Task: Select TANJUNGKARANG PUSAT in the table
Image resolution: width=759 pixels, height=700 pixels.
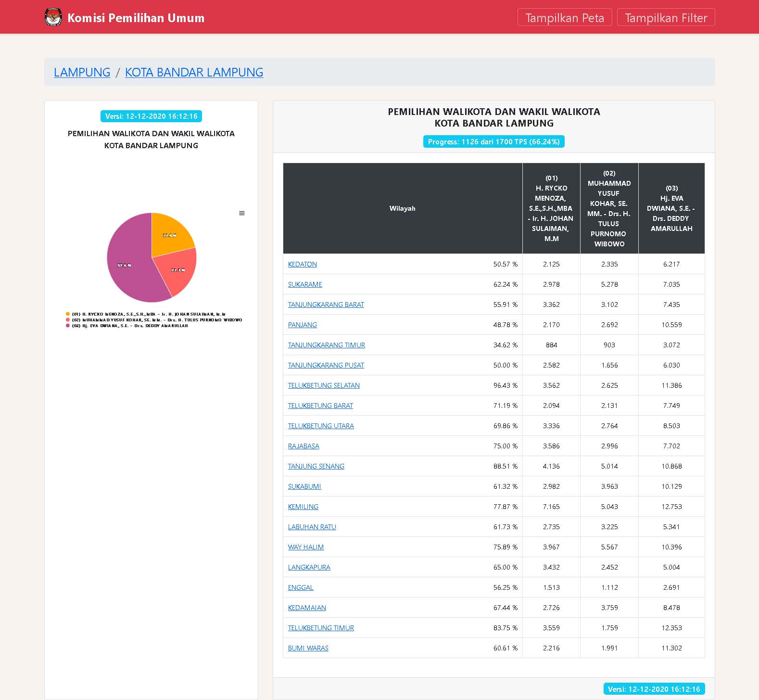Action: point(326,365)
